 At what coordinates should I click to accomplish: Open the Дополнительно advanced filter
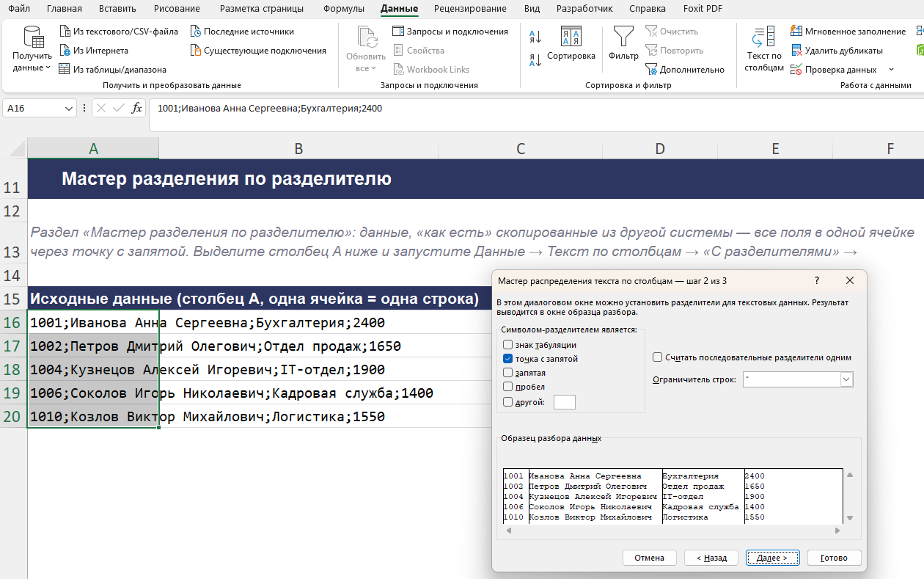point(685,70)
